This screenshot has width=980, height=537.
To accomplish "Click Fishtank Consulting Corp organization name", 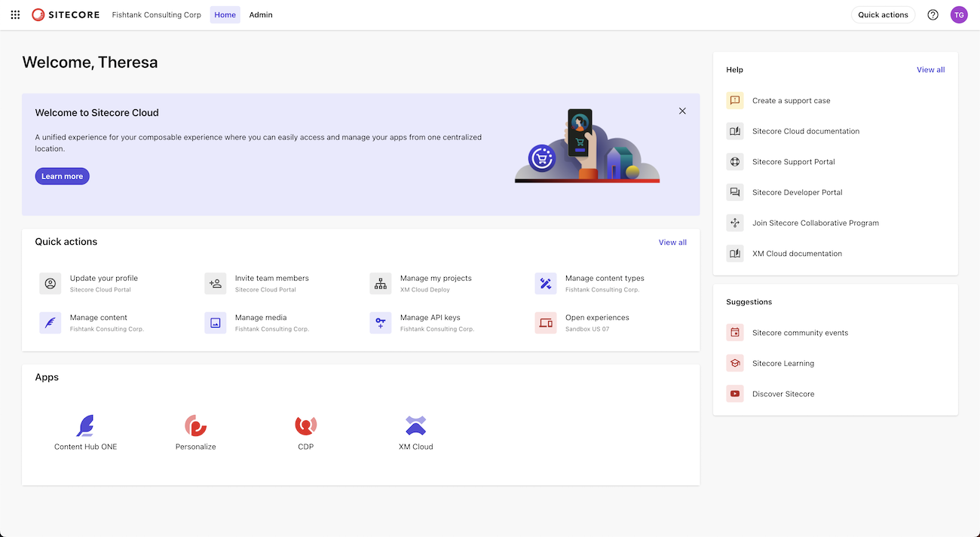I will (x=156, y=14).
